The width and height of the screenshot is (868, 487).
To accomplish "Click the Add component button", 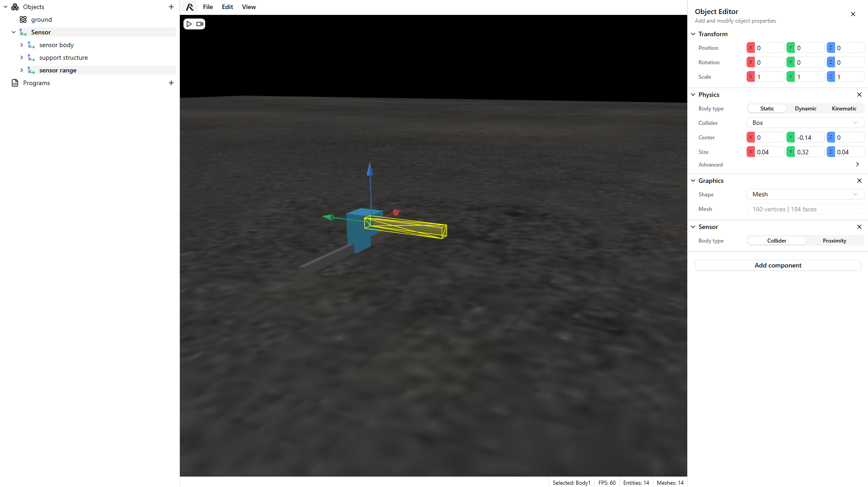I will point(777,265).
